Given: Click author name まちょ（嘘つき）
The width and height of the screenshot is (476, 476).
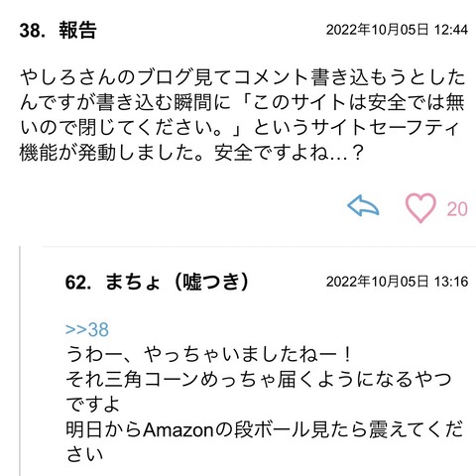Looking at the screenshot, I should click(x=178, y=282).
